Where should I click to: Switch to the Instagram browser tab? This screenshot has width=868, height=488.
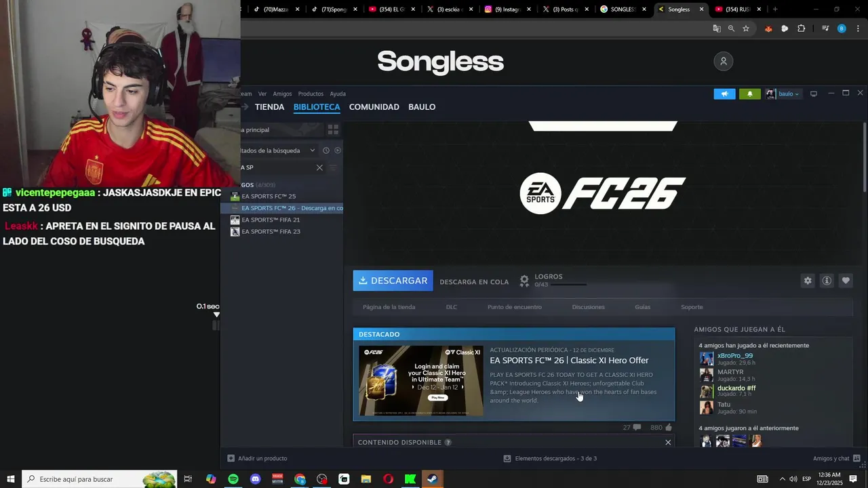[x=507, y=9]
